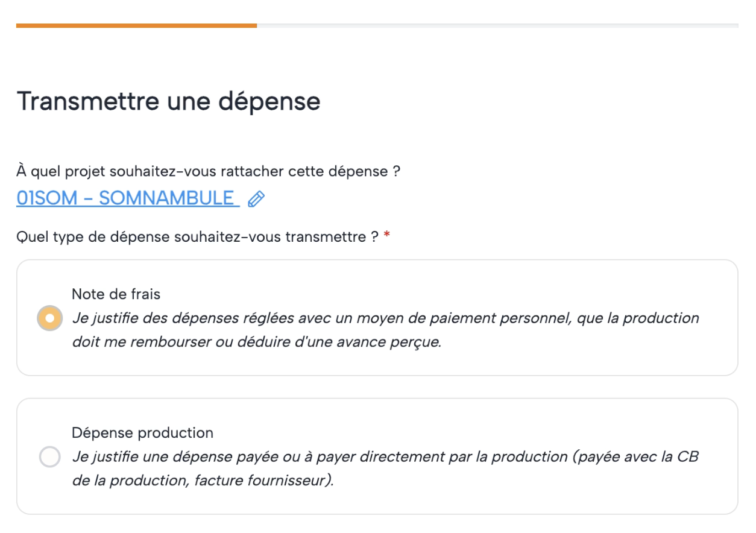Screen dimensions: 756x533
Task: Click the word "SOMNAMBULE" in project link
Action: [166, 198]
